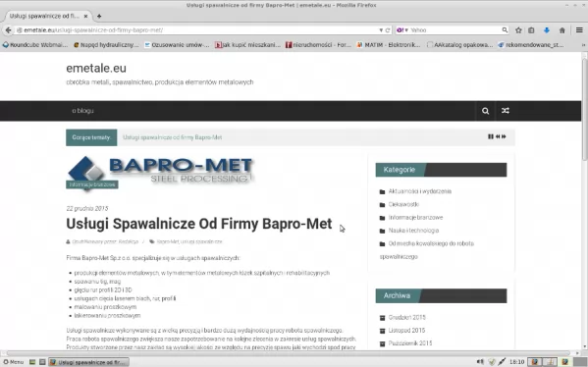
Task: Open the 'Informacje branżowe' category link
Action: click(x=415, y=218)
